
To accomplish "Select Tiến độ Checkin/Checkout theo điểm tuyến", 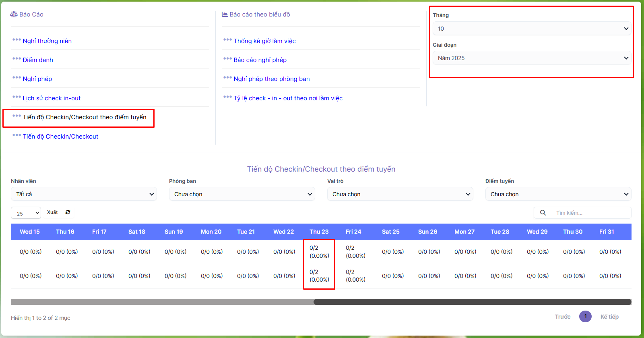I will click(x=85, y=117).
